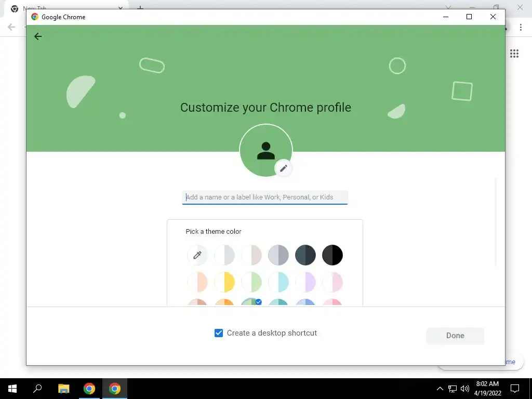The width and height of the screenshot is (532, 399).
Task: Select the light grey theme color
Action: click(224, 255)
